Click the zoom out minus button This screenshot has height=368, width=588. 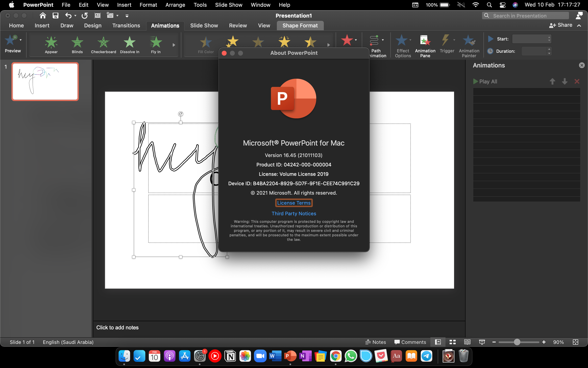click(494, 342)
